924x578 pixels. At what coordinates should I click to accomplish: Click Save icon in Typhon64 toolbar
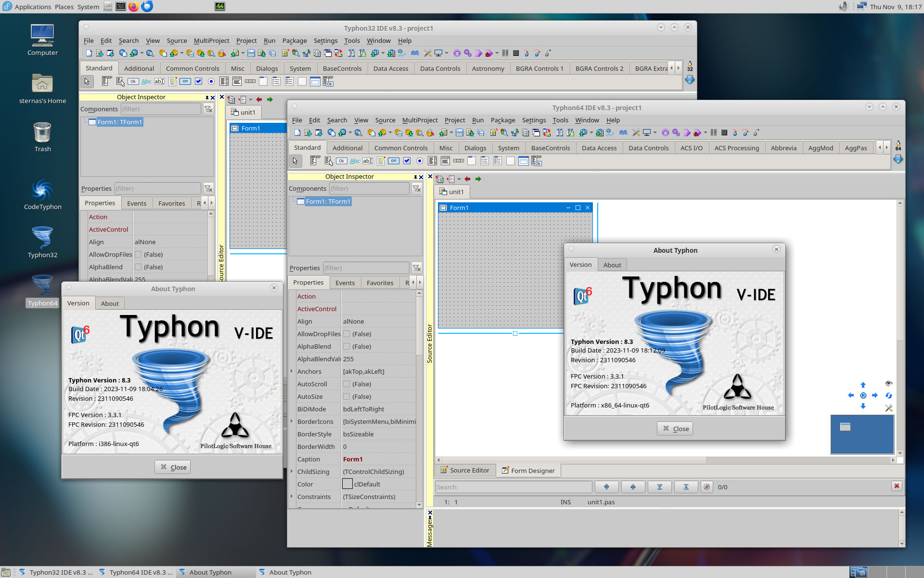(x=460, y=132)
